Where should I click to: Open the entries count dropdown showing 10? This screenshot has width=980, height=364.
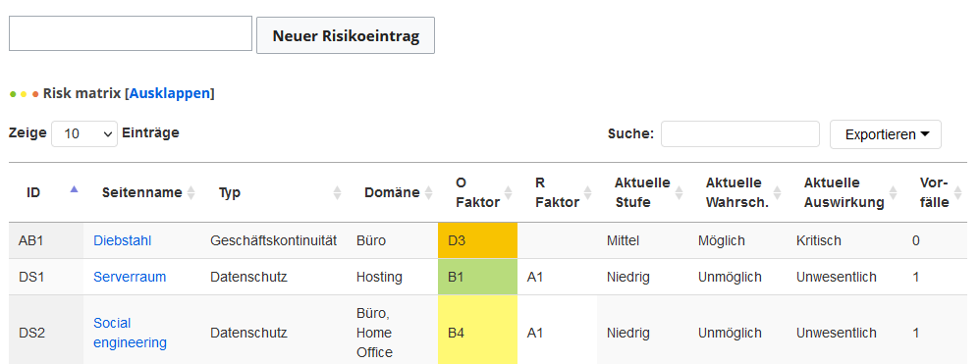coord(84,133)
